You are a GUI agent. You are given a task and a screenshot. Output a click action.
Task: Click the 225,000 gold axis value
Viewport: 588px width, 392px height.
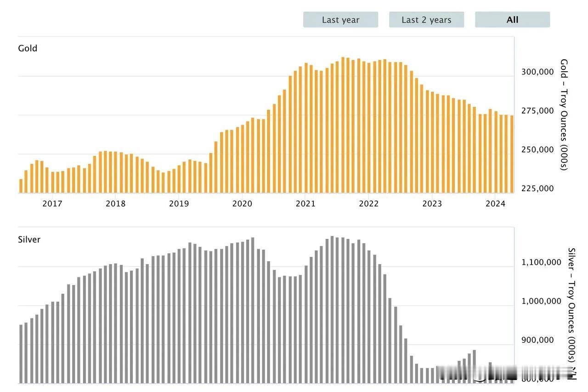[537, 188]
